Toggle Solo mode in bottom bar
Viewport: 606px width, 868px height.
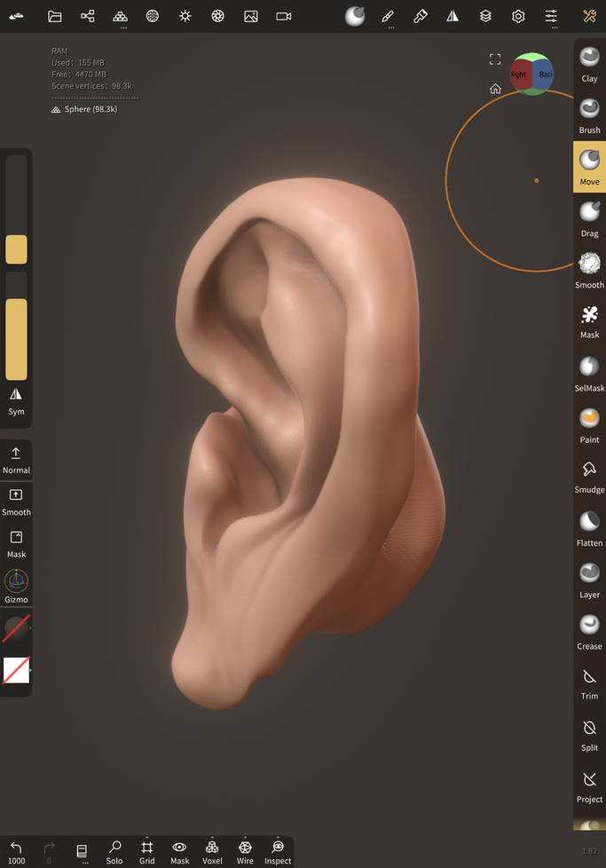[x=114, y=852]
